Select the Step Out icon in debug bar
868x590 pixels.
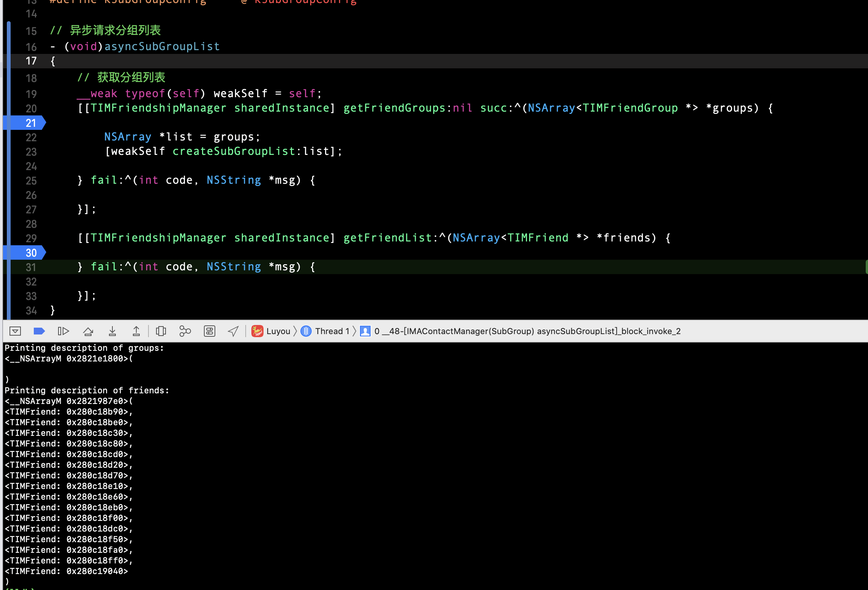tap(136, 331)
